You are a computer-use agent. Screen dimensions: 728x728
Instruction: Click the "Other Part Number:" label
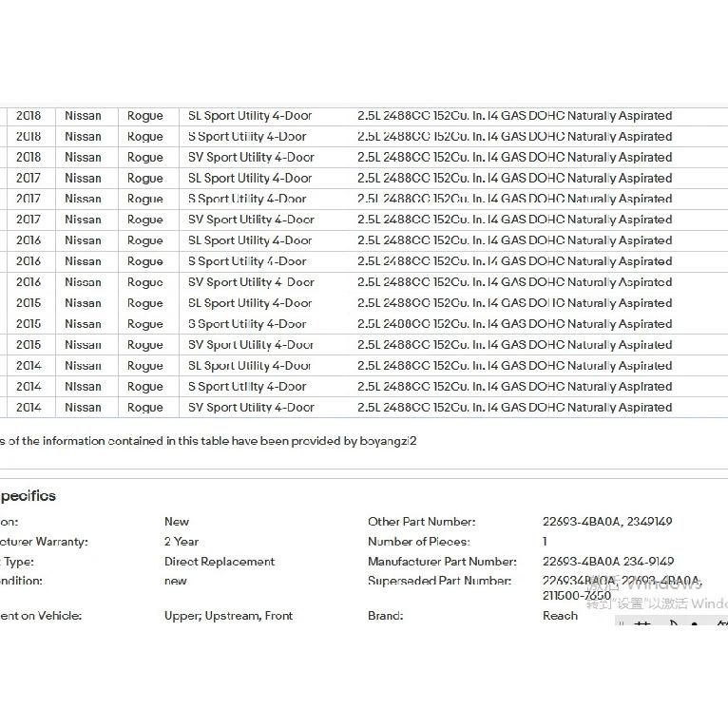(422, 522)
